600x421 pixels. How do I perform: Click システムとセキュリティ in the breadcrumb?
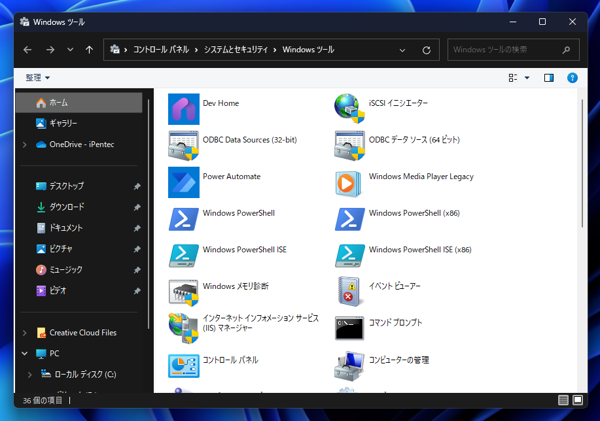tap(236, 50)
